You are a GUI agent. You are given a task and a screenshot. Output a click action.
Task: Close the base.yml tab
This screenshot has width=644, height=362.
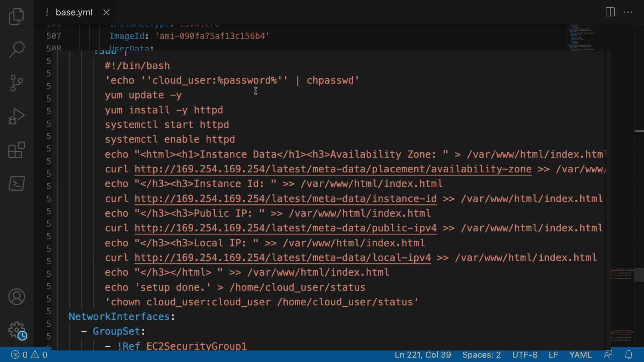106,12
